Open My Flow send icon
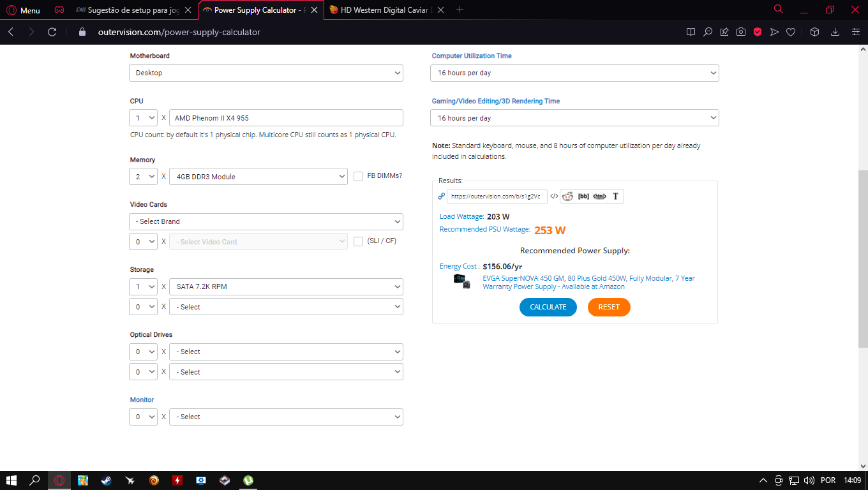868x490 pixels. click(x=774, y=32)
